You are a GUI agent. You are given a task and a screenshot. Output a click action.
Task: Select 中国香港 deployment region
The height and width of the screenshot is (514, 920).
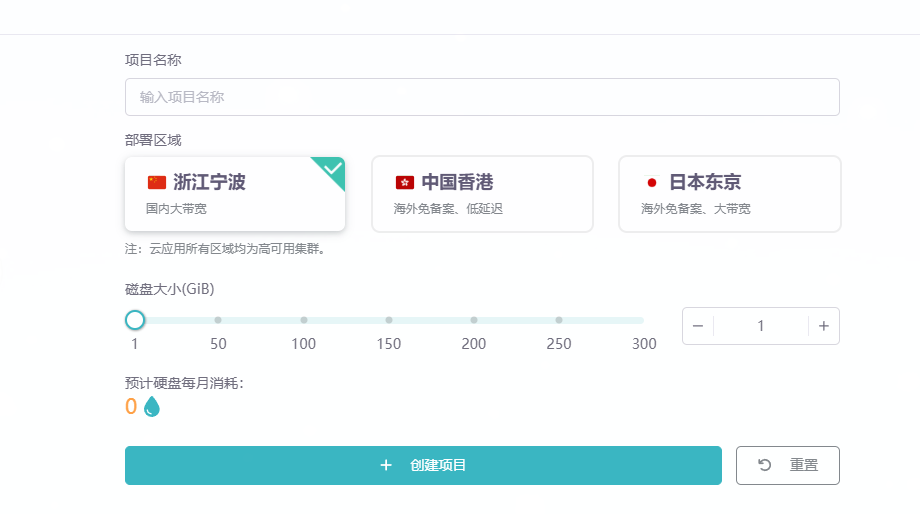pyautogui.click(x=482, y=194)
